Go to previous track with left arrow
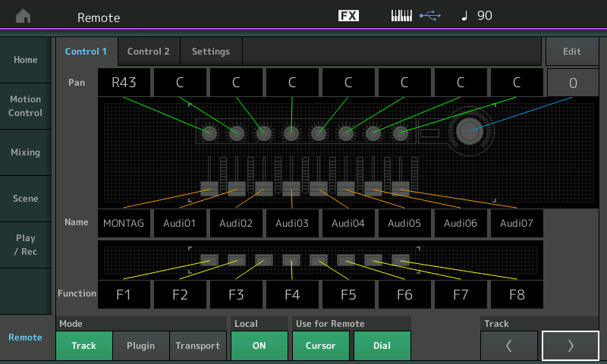 509,346
